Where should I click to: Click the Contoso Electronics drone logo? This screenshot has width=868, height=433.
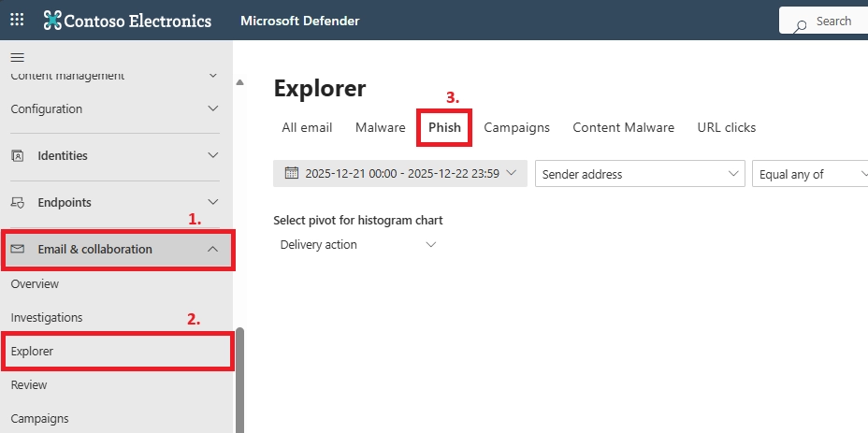click(52, 21)
